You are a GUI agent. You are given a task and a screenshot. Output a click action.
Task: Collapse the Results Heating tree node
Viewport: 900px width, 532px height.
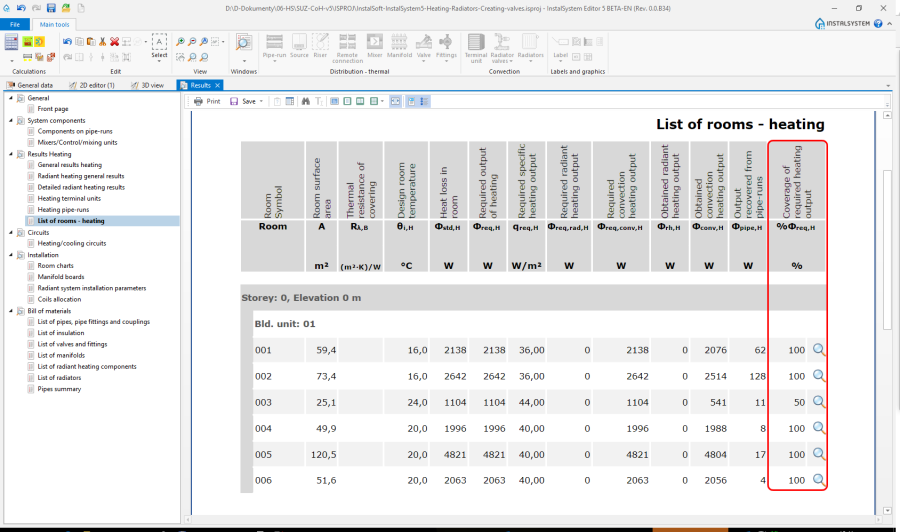click(10, 154)
